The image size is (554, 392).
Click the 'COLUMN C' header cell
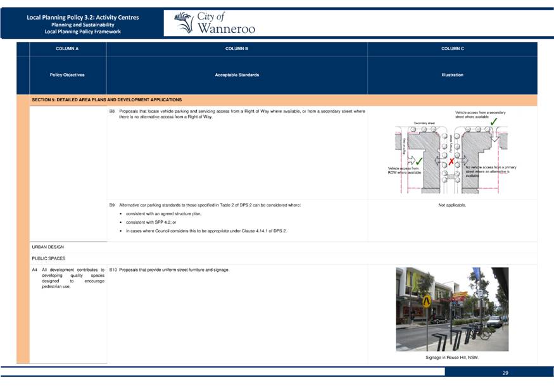[453, 48]
